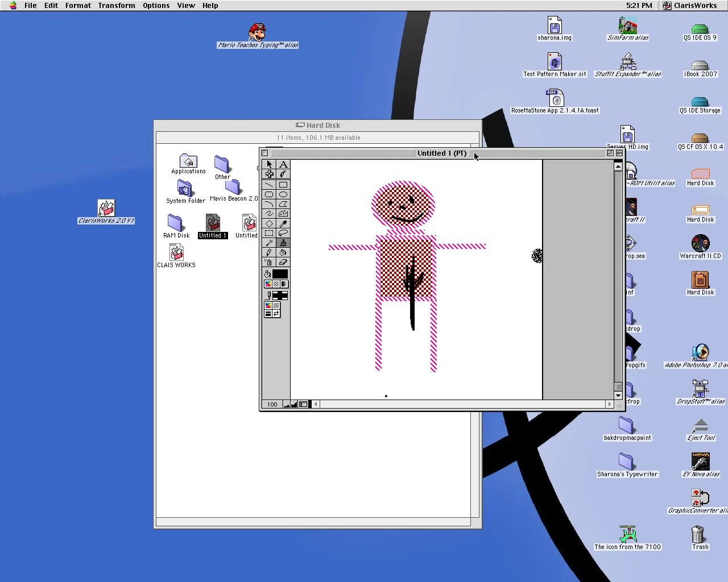Click the zoom-in large mountains control

(294, 404)
